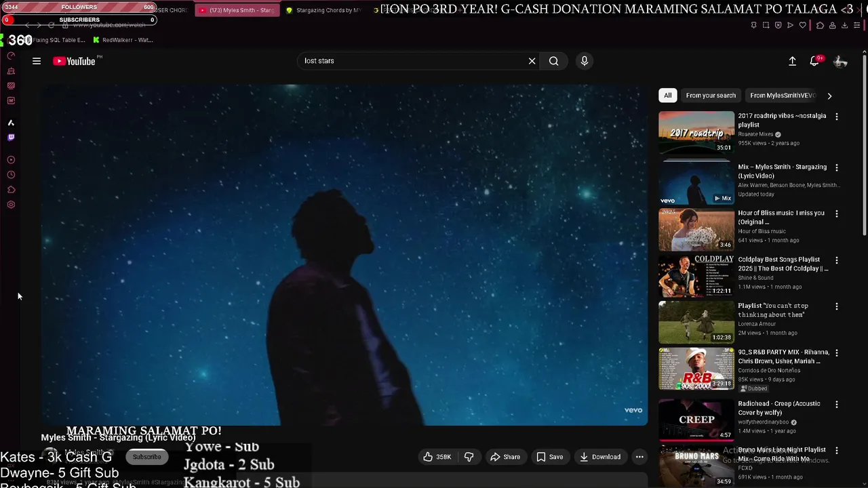
Task: Open Player sidebar icon
Action: click(11, 160)
